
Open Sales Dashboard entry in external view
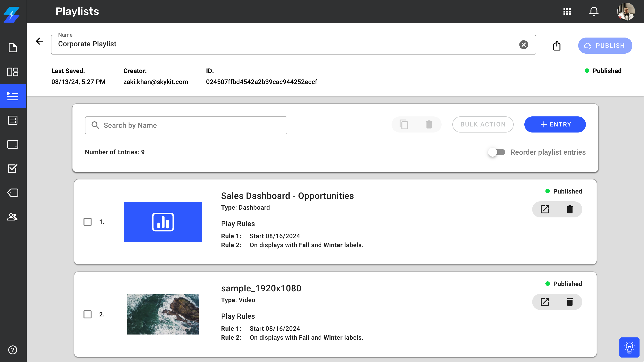pyautogui.click(x=545, y=209)
